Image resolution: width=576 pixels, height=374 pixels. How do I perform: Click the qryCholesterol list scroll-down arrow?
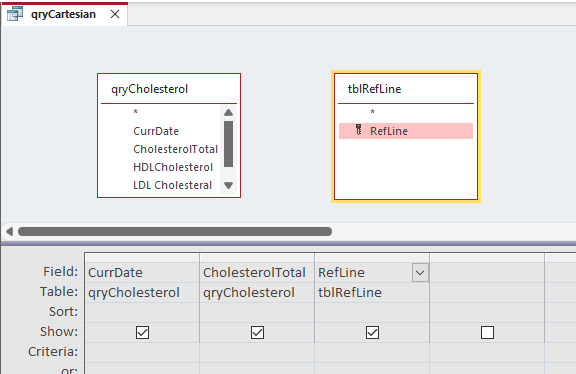(x=228, y=185)
